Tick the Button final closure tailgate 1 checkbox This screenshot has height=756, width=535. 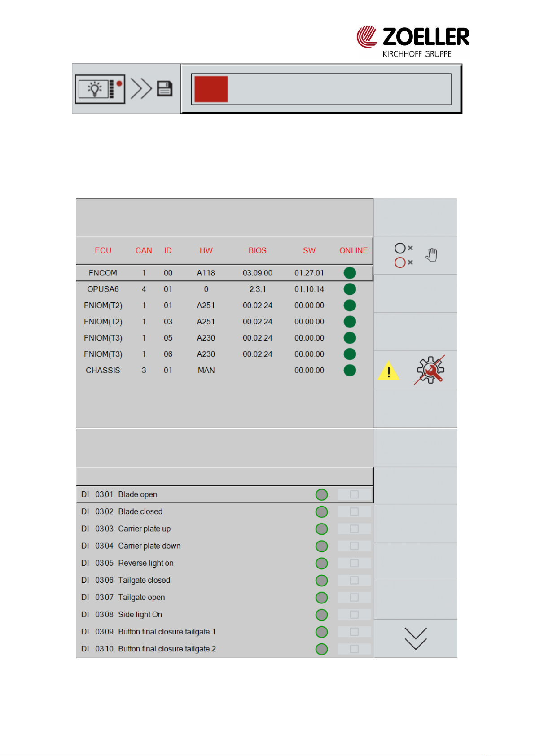(x=354, y=631)
